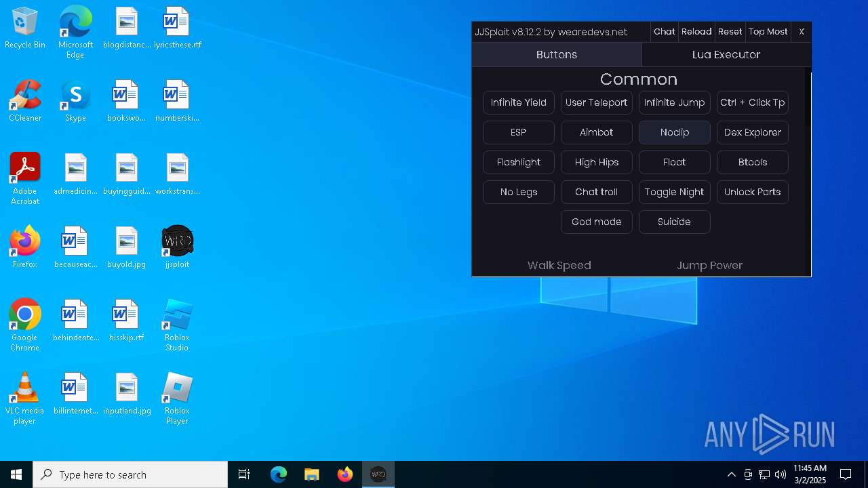The image size is (868, 488).
Task: Select the workstrans image file icon
Action: click(x=177, y=174)
